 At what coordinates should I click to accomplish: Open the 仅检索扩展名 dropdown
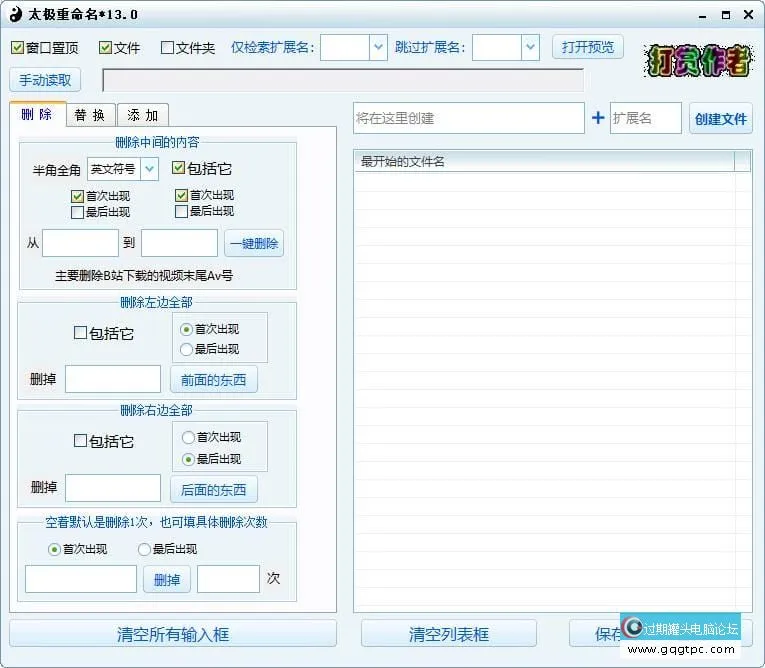coord(377,47)
